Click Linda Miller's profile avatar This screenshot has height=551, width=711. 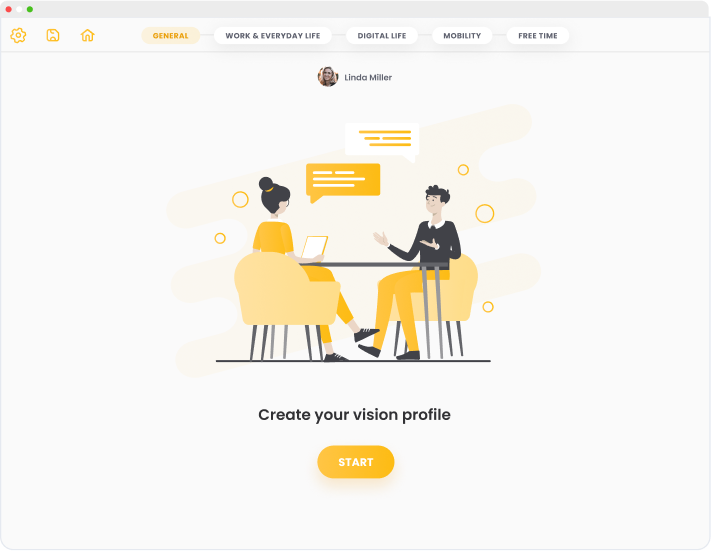(x=328, y=77)
